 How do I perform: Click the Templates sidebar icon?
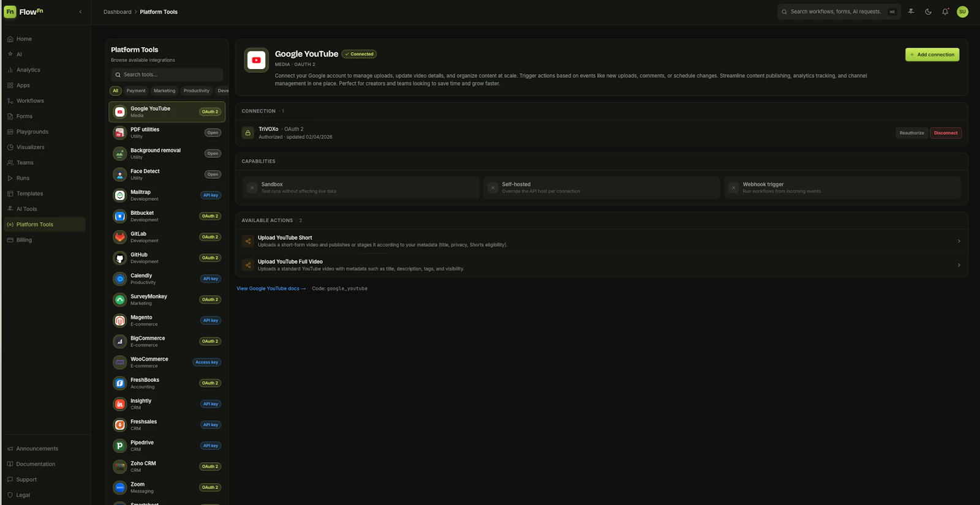[x=10, y=193]
